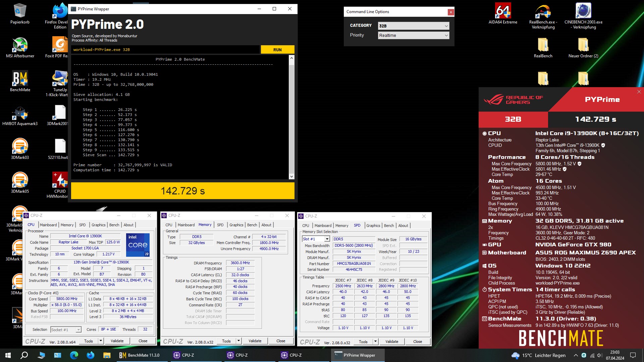
Task: Click the Core Speed 5800.00 MHz value
Action: 67,299
